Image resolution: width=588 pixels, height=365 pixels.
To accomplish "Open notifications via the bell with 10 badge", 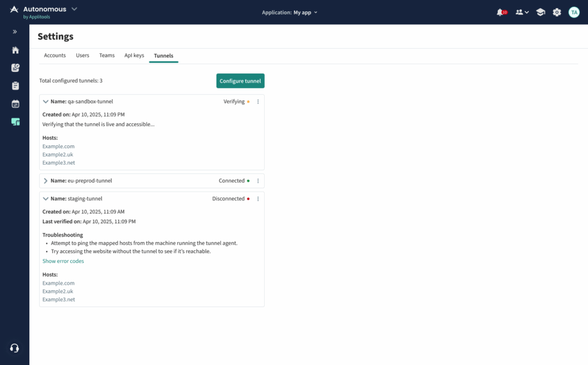I will [x=501, y=11].
